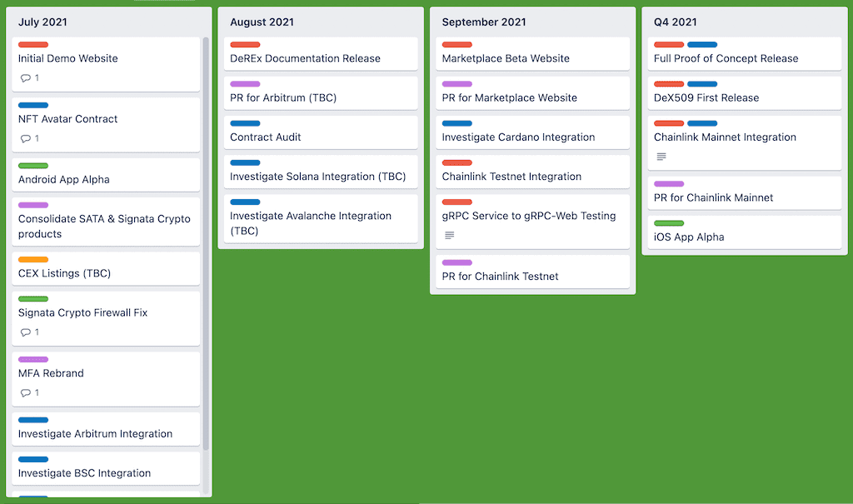The image size is (853, 504).
Task: Open Consolidate SATA & Signata Crypto products card
Action: (x=106, y=222)
